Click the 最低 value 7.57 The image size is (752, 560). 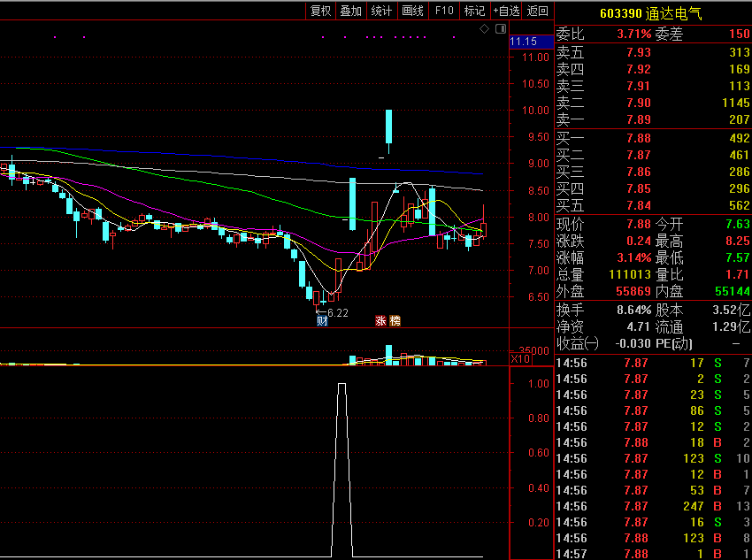coord(738,257)
